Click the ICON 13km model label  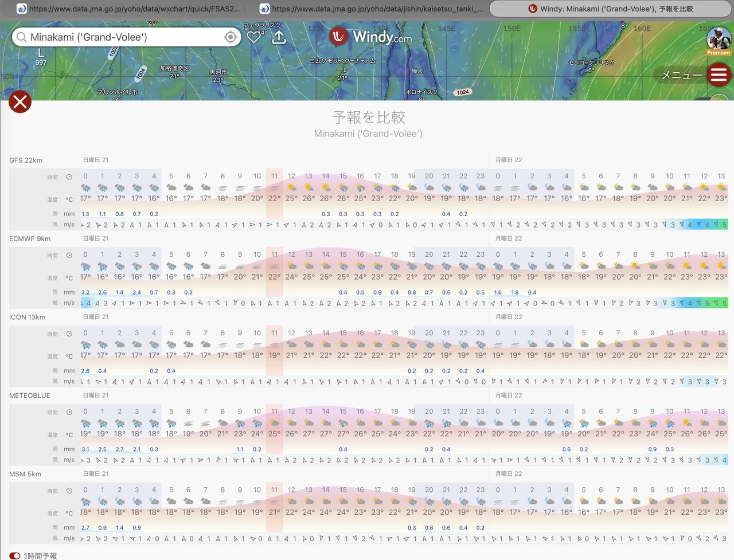coord(27,317)
